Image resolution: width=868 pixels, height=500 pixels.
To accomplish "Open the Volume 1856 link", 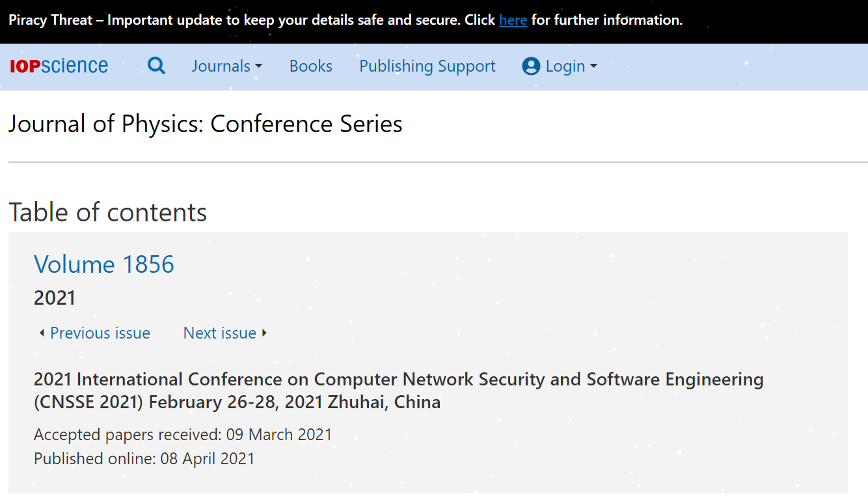I will 104,264.
